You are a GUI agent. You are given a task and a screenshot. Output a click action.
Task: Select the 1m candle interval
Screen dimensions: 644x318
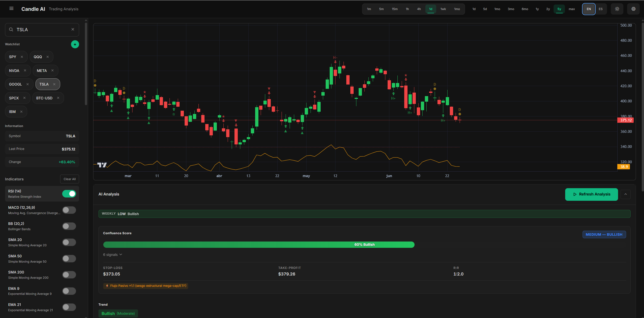(x=369, y=9)
